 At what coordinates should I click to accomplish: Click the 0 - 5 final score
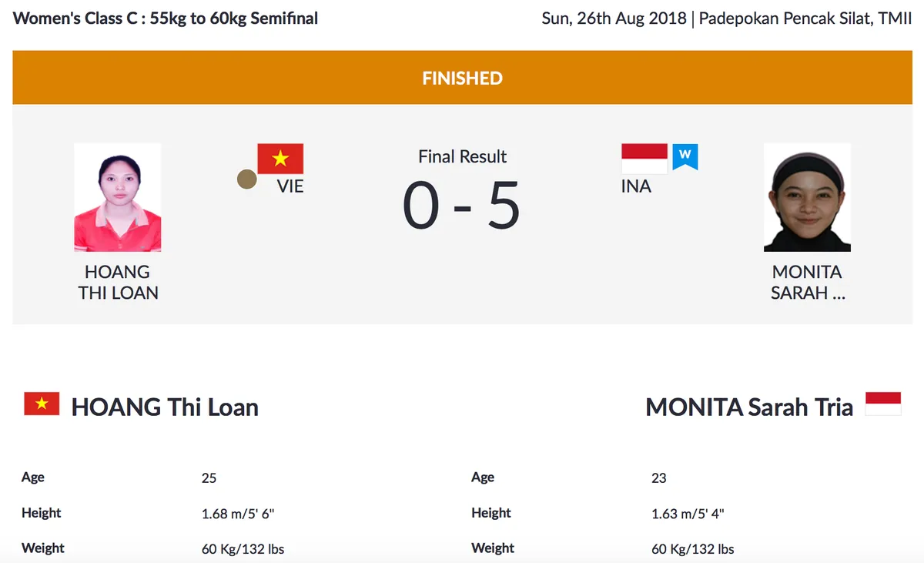[x=462, y=206]
